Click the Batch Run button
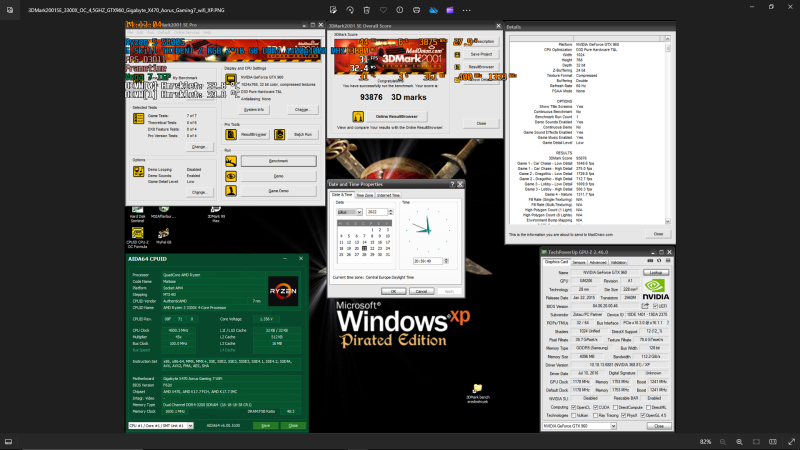800x450 pixels. click(x=303, y=134)
